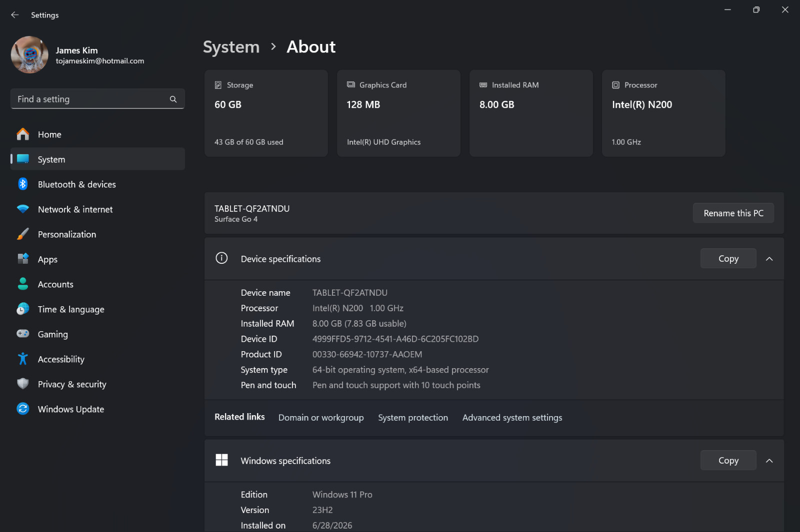The image size is (800, 532).
Task: Open Windows Update page
Action: tap(97, 409)
